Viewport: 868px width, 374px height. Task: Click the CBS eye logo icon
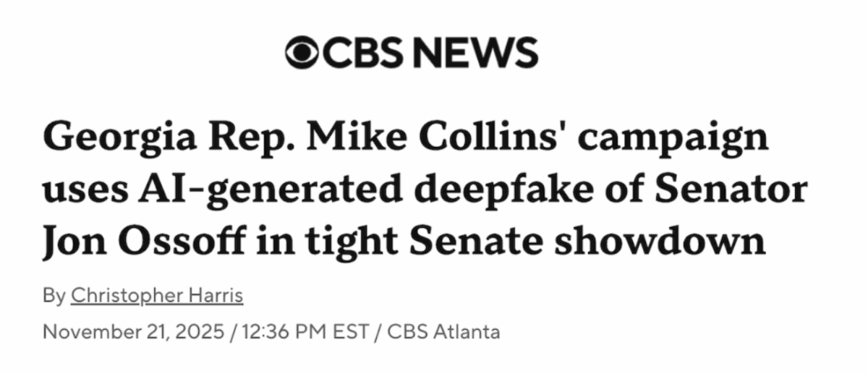tap(302, 54)
